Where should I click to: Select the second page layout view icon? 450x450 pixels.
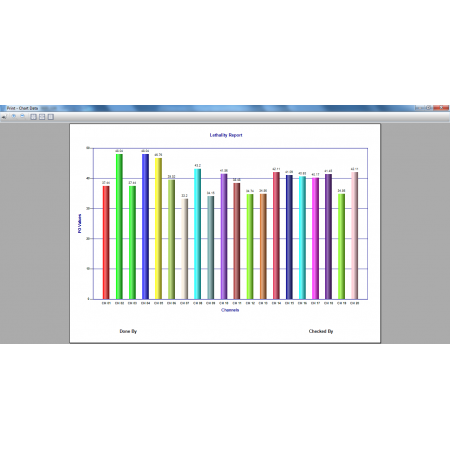click(42, 117)
